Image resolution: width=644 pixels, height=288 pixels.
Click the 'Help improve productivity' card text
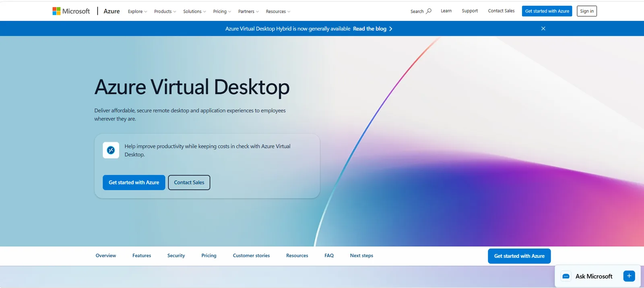point(207,150)
